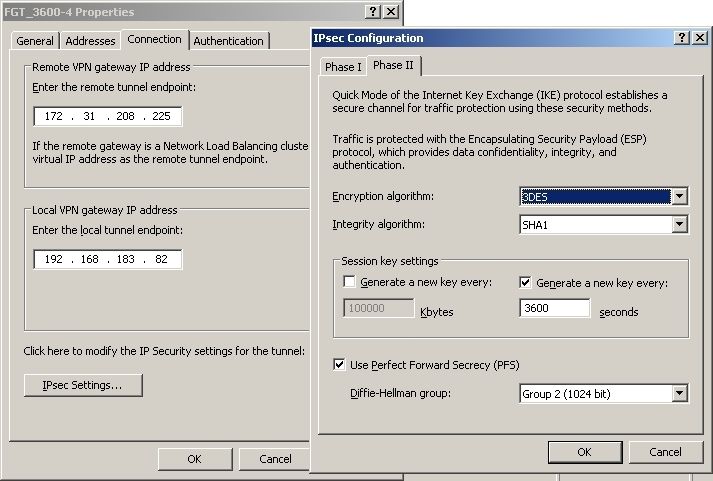Click the Local VPN gateway IP address heading
Screen dimensions: 713x481
point(105,210)
